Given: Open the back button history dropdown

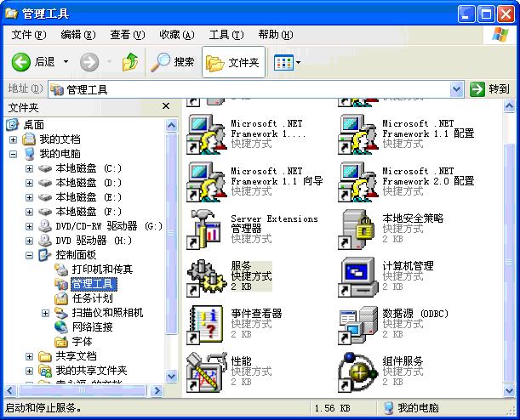Looking at the screenshot, I should pyautogui.click(x=66, y=62).
